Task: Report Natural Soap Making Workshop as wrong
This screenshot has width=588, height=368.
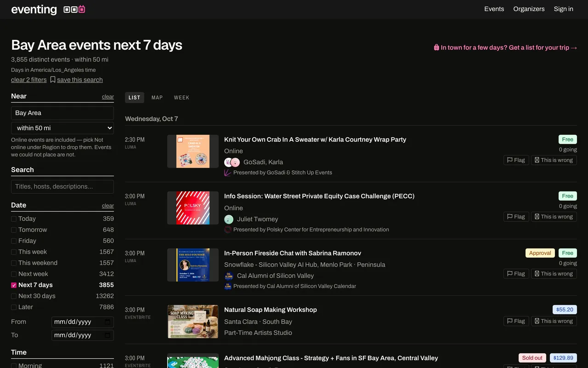Action: pos(554,321)
